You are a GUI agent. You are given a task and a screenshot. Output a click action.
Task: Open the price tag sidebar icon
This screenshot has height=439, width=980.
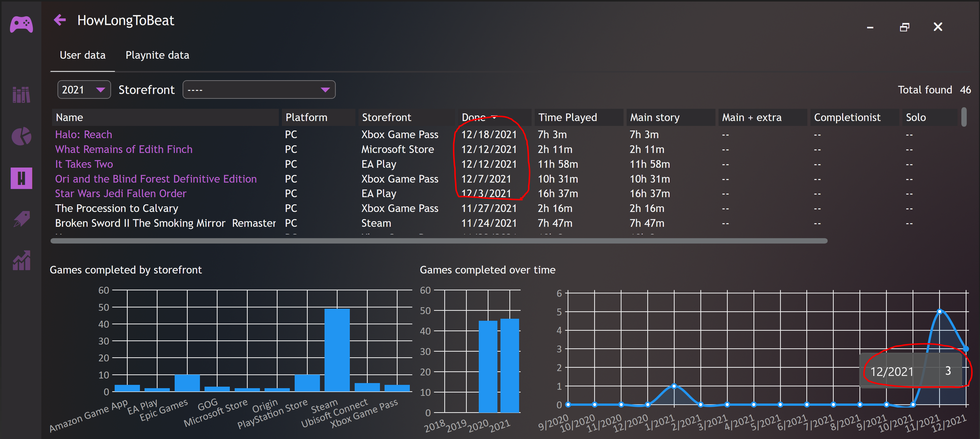point(21,219)
